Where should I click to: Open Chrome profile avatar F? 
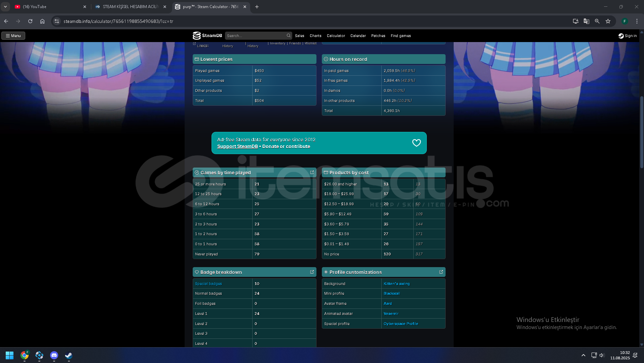[x=625, y=21]
